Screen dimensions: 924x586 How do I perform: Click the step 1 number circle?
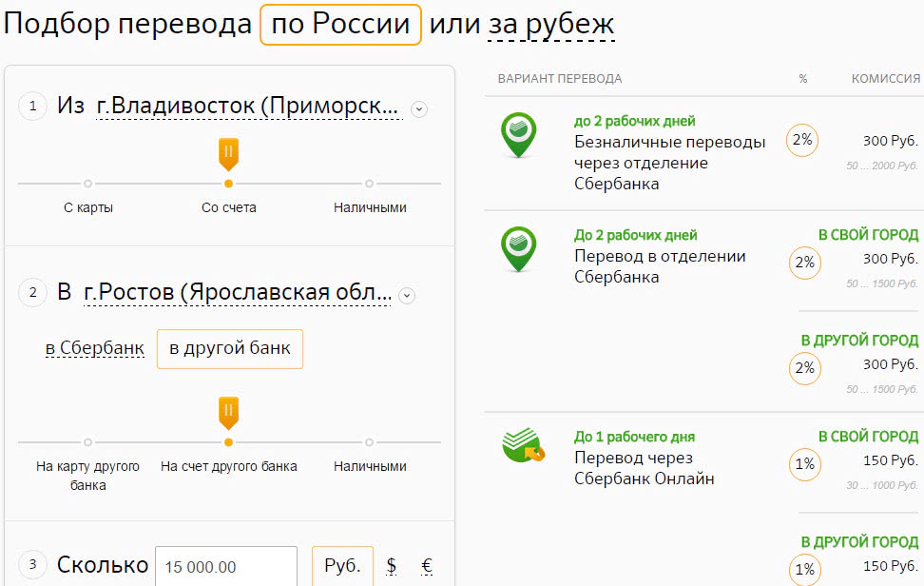tap(32, 107)
